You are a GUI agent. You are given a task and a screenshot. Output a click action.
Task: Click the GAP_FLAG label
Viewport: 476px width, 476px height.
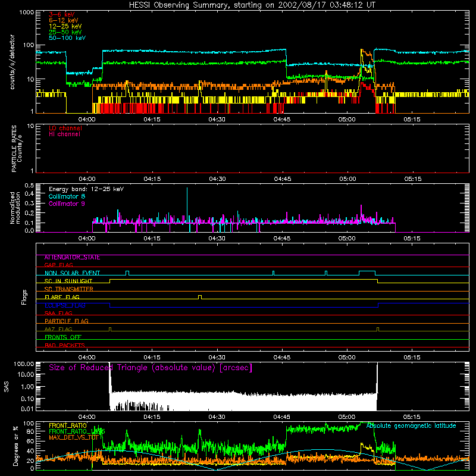[x=58, y=265]
